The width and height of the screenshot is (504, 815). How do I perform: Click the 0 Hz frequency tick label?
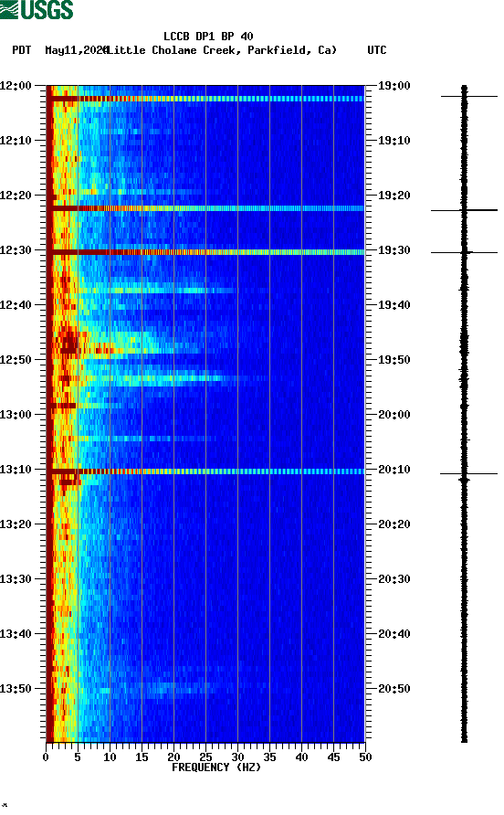pos(46,757)
